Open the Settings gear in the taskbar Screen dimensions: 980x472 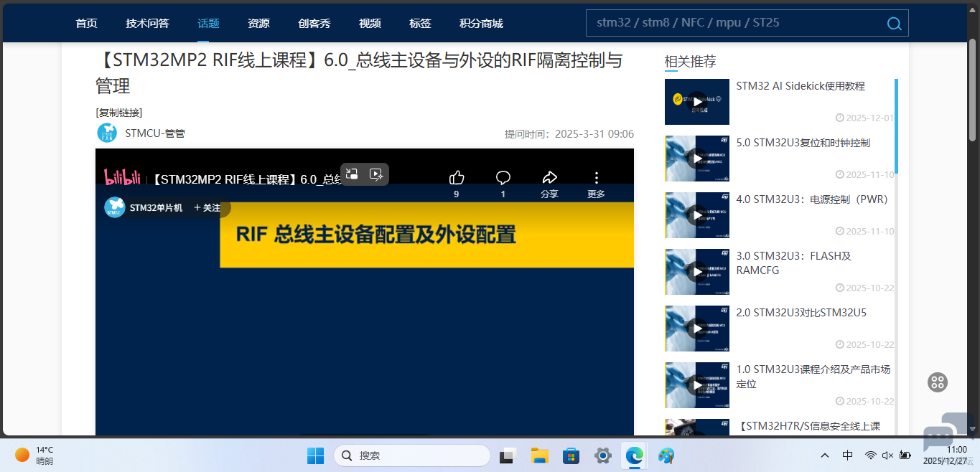603,456
